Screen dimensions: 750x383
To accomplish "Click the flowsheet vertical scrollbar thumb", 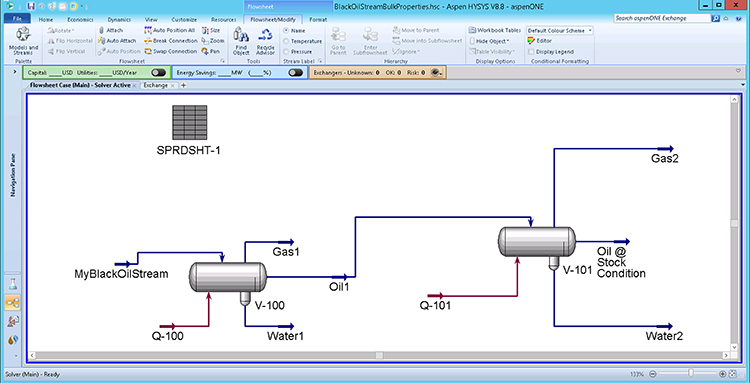I will coord(735,224).
